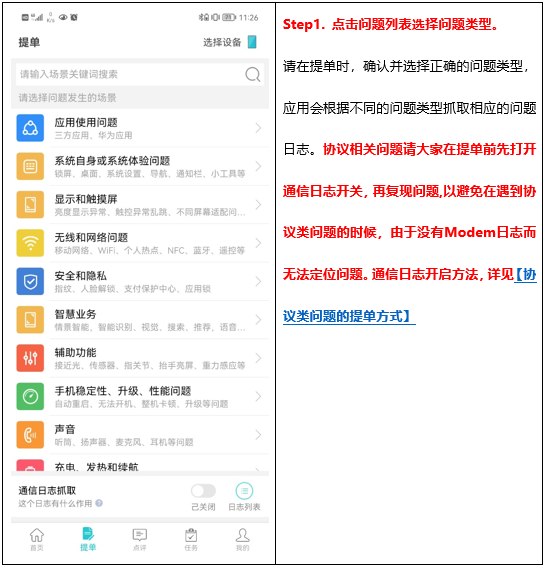This screenshot has width=545, height=568.
Task: Switch to the 点评 tab
Action: pos(140,539)
